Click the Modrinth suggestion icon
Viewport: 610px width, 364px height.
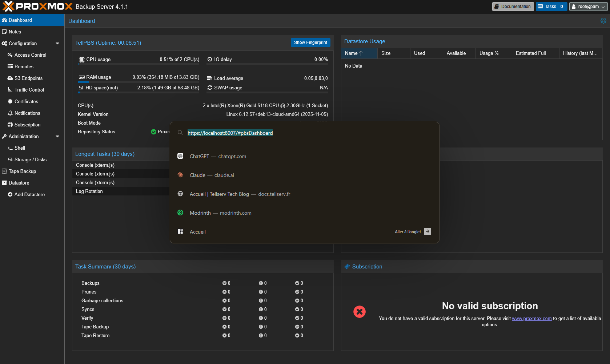pos(180,213)
